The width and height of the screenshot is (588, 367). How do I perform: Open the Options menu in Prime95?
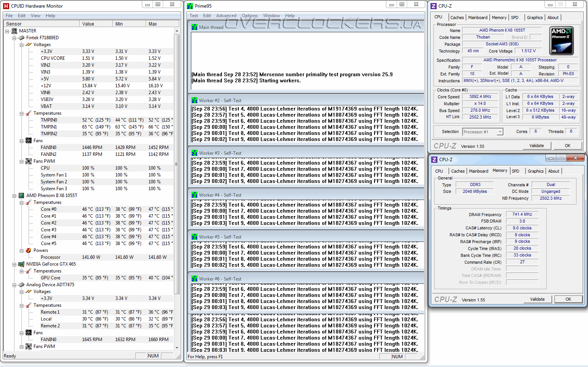click(250, 16)
